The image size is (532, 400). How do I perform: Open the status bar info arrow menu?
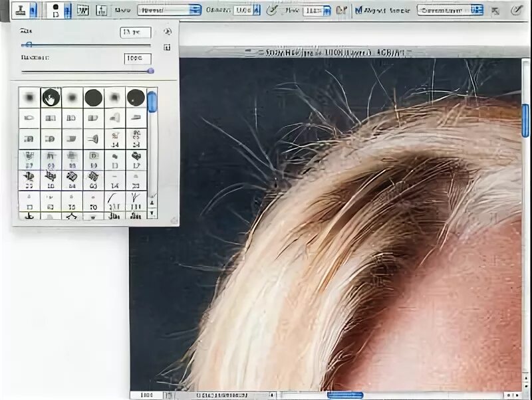272,395
